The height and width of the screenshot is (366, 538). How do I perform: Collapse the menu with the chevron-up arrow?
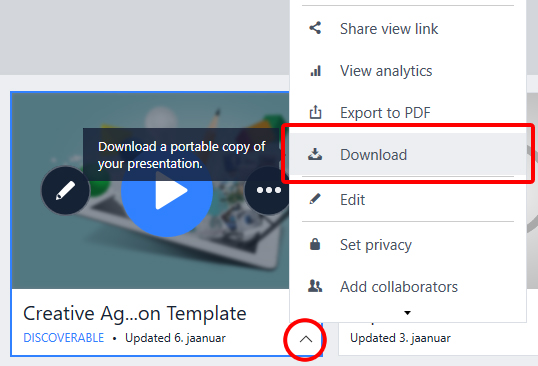(x=305, y=340)
